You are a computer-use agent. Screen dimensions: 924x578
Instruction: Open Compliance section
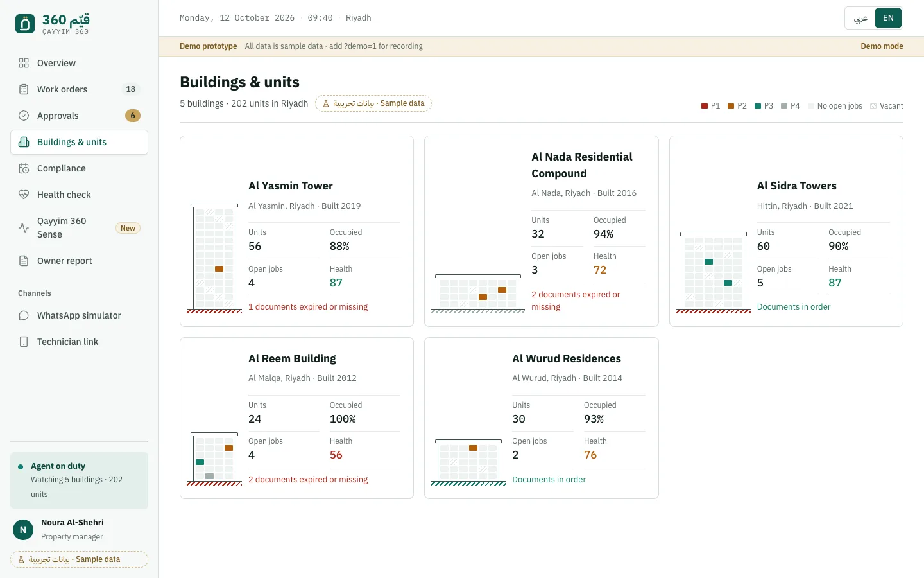(80, 168)
